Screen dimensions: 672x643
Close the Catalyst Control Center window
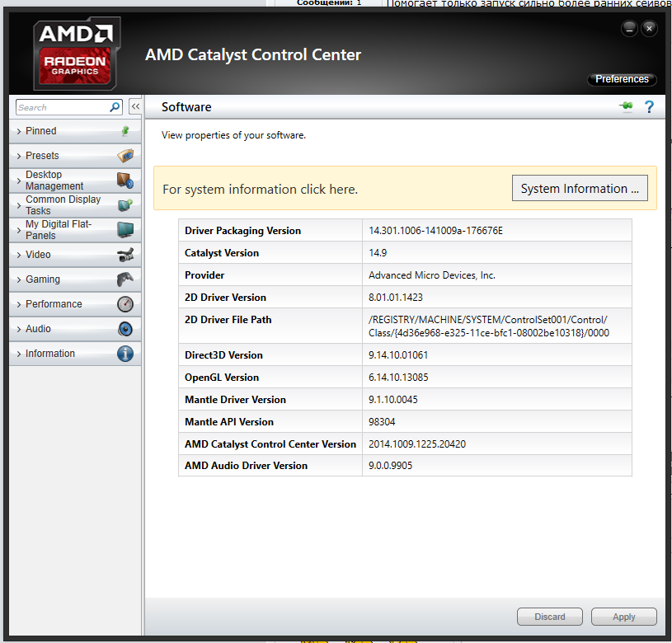pos(649,29)
